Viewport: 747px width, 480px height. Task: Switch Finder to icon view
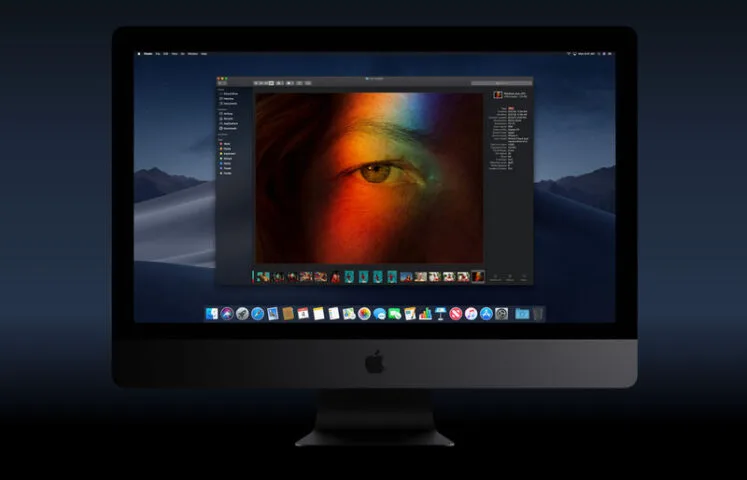[x=256, y=83]
